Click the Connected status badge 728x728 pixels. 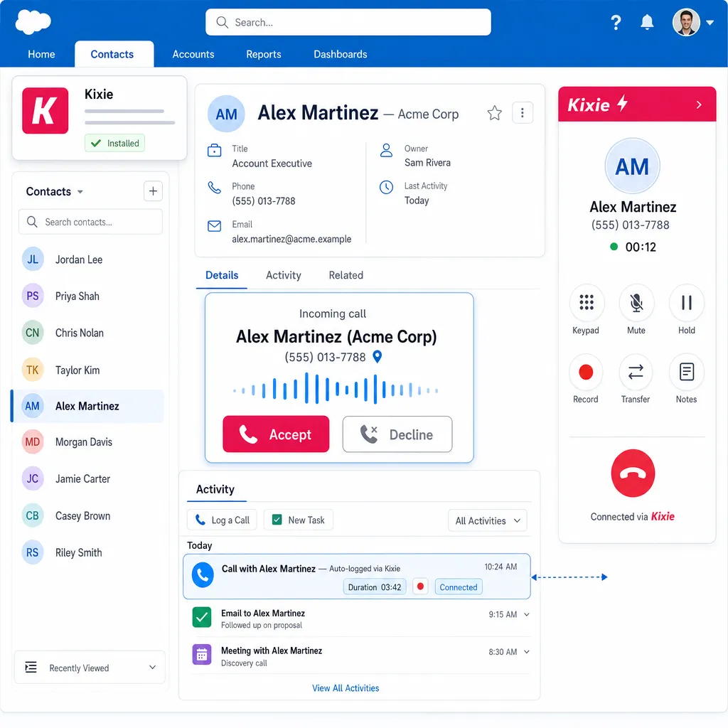point(459,587)
